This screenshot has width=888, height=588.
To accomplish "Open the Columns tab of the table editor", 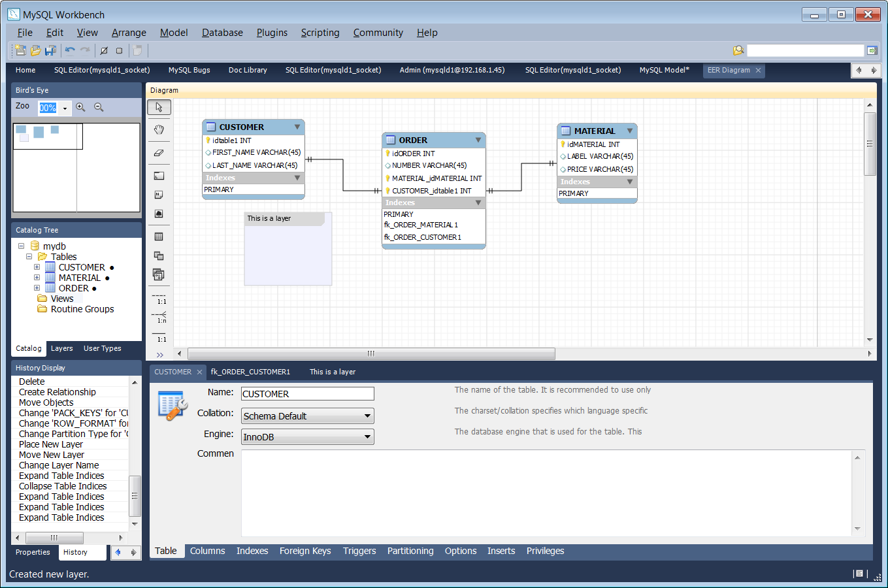I will [x=207, y=551].
